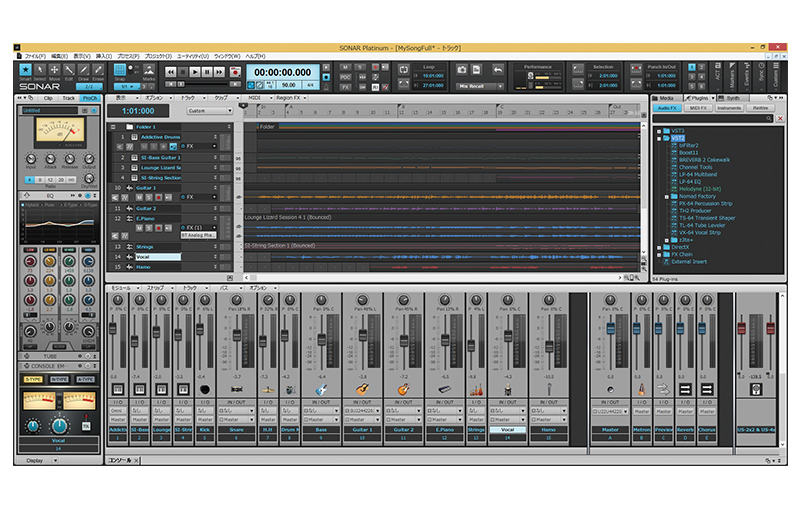Mute the Guitar 1 track
Image resolution: width=799 pixels, height=506 pixels.
pyautogui.click(x=139, y=197)
